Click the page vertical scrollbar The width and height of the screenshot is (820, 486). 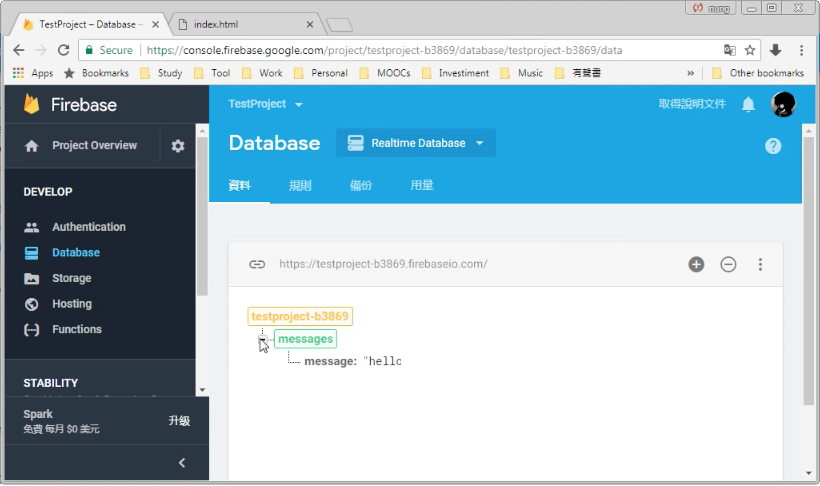808,272
